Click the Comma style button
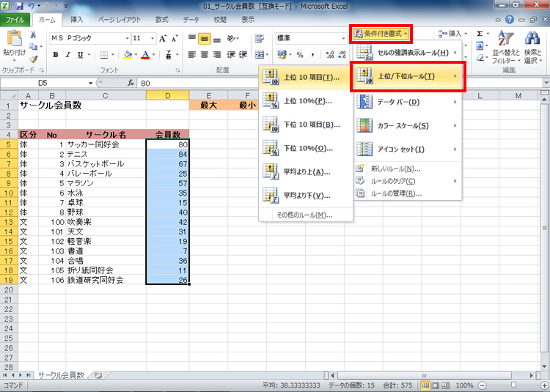550x392 pixels. [x=312, y=55]
